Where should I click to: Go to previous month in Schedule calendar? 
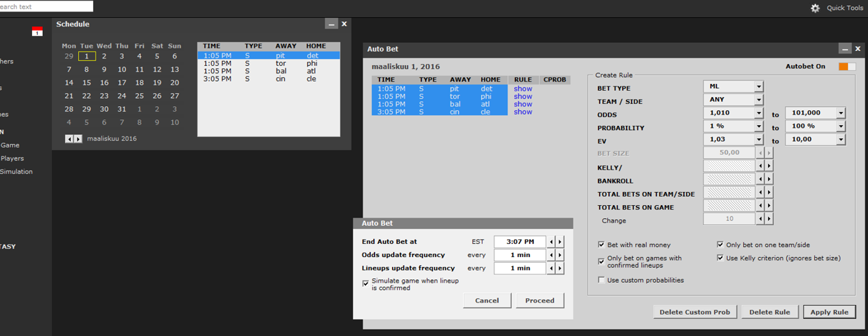click(69, 139)
